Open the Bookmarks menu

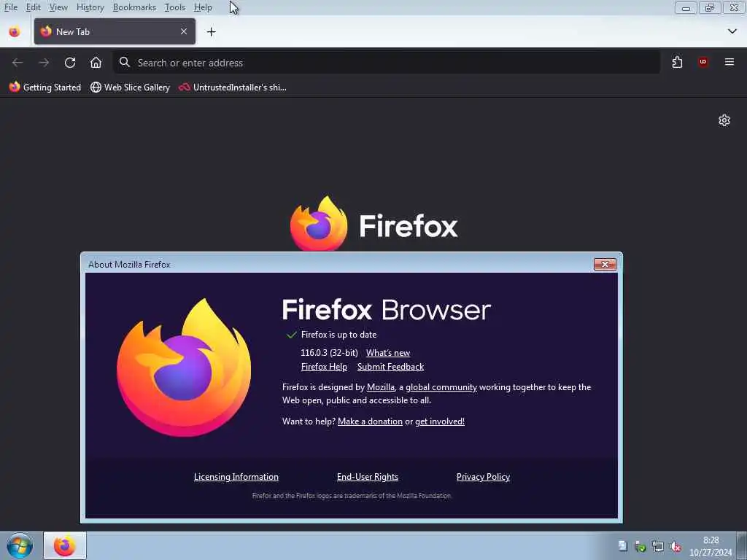click(134, 7)
